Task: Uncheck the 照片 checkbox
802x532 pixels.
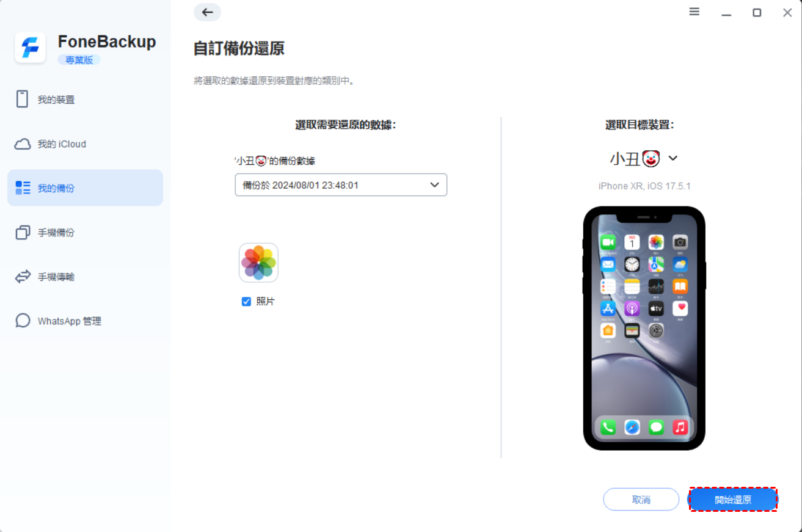Action: coord(246,301)
